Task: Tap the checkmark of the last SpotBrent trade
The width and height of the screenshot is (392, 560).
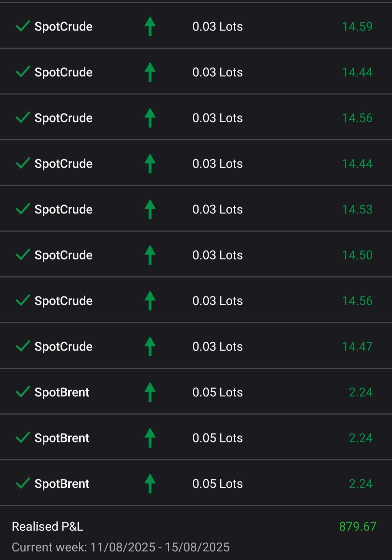Action: [x=23, y=483]
